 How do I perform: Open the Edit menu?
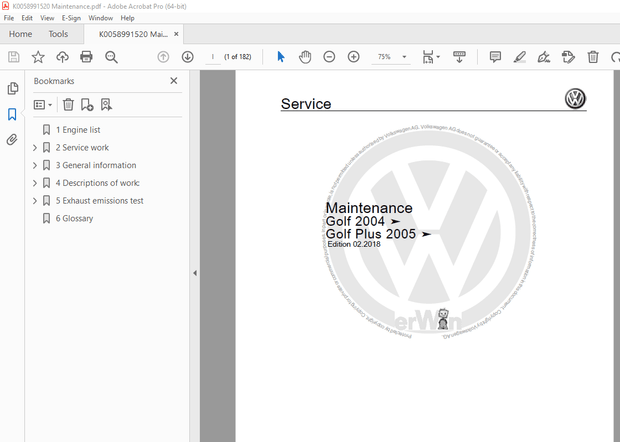click(27, 18)
